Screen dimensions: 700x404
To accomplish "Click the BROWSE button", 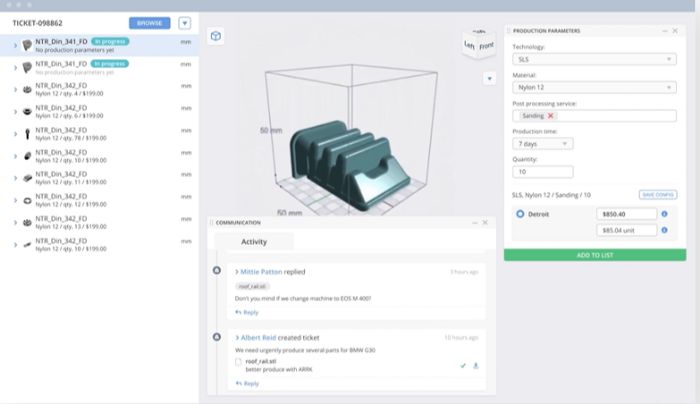I will [x=150, y=23].
